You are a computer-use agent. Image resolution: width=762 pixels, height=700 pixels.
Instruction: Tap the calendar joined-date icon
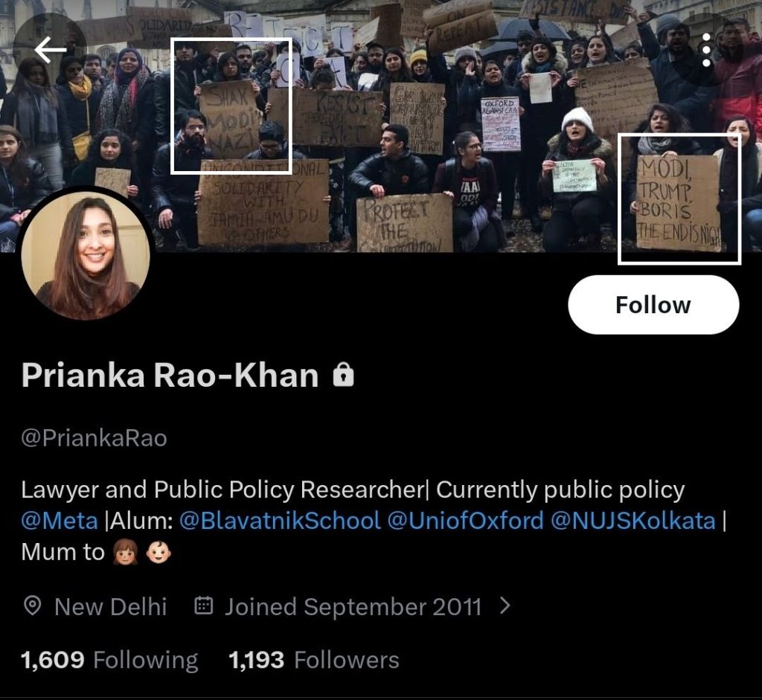click(x=204, y=606)
